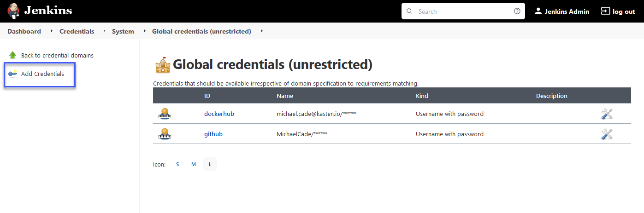Screen dimensions: 644x213
Task: Open the System breadcrumb item
Action: [123, 31]
